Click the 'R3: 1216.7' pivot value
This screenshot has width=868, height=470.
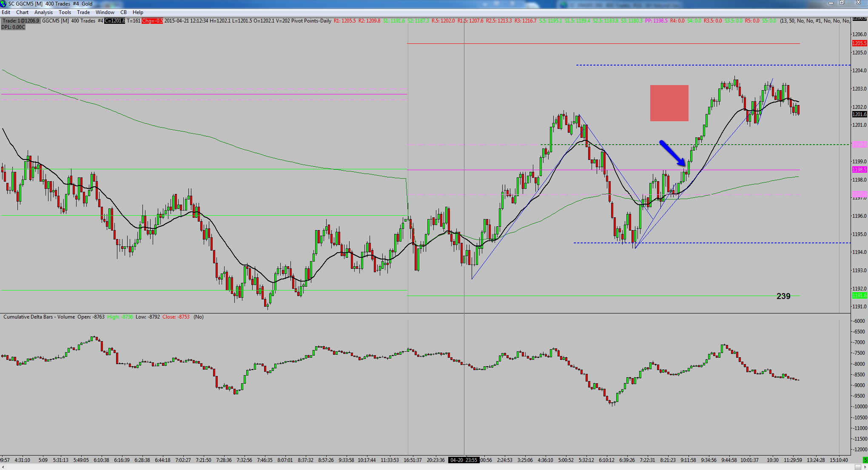pyautogui.click(x=525, y=21)
